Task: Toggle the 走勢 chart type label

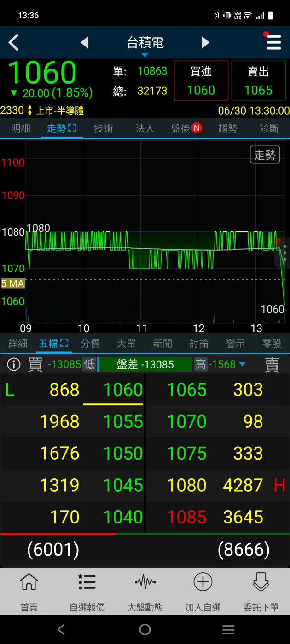Action: [x=265, y=155]
